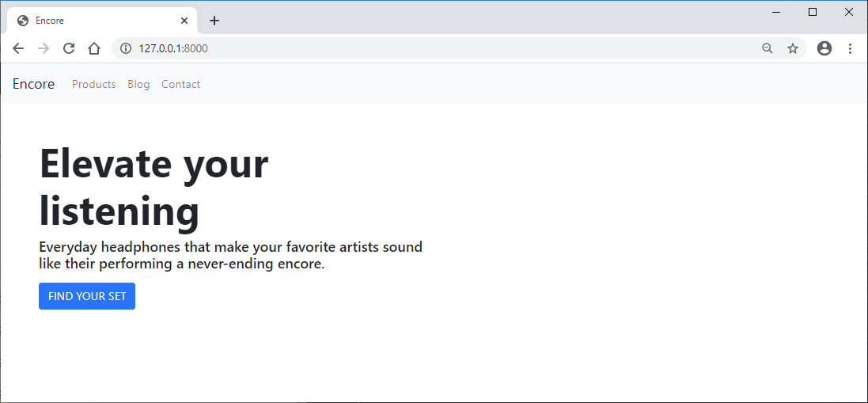Open Products in the navbar
The height and width of the screenshot is (403, 868).
(x=94, y=84)
